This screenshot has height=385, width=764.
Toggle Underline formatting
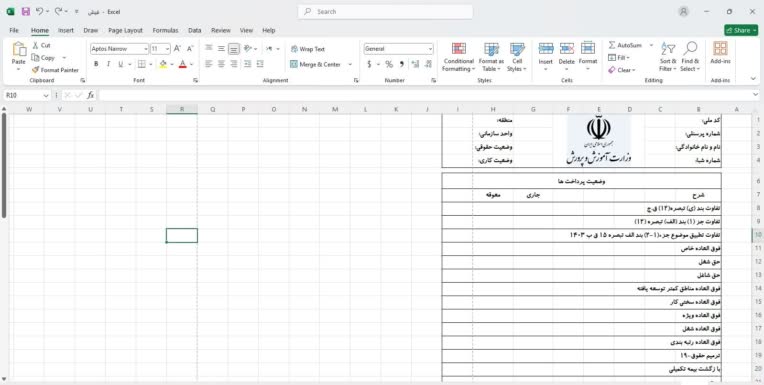point(120,64)
